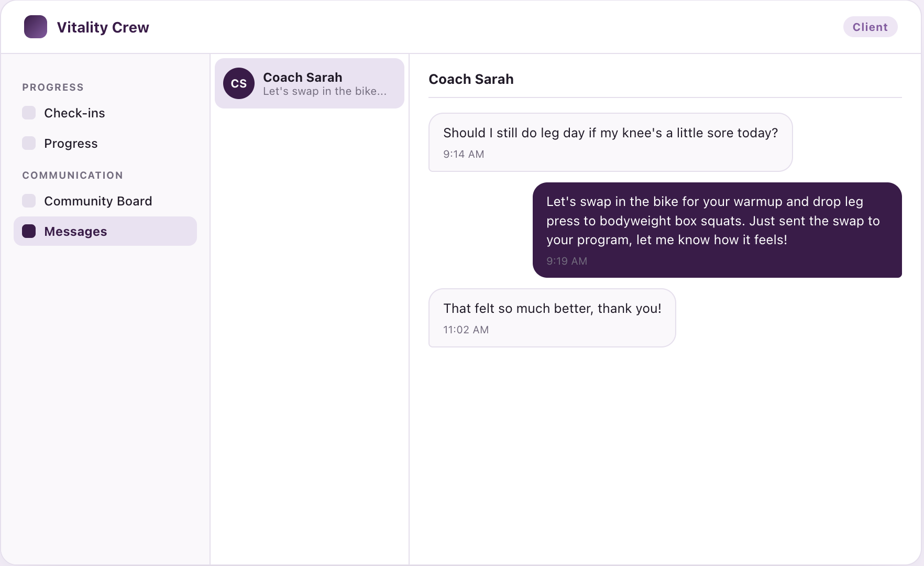The image size is (924, 566).
Task: Click the 9:19 AM timestamp
Action: point(567,261)
